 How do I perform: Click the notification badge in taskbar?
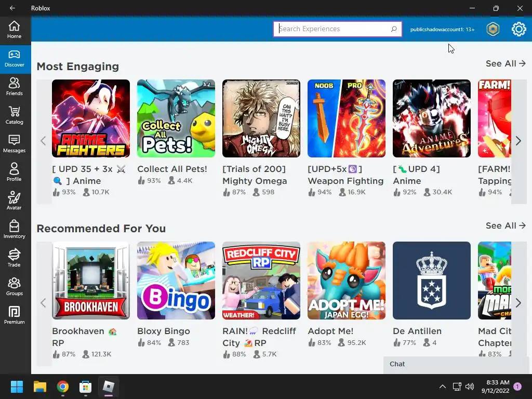tap(517, 387)
